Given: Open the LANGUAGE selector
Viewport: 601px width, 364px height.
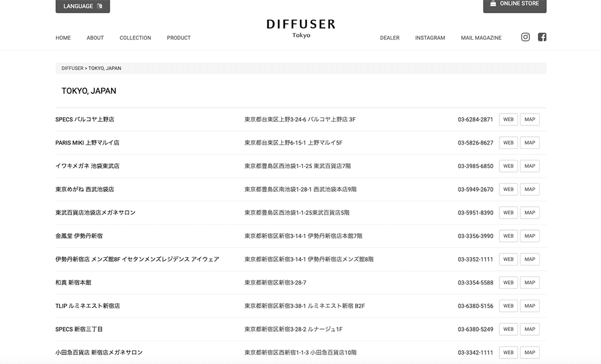Looking at the screenshot, I should 82,6.
